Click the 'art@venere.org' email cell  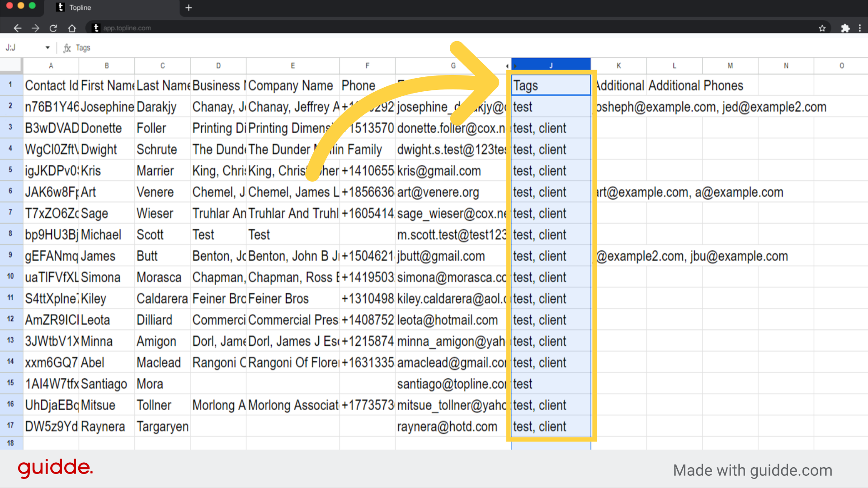453,192
